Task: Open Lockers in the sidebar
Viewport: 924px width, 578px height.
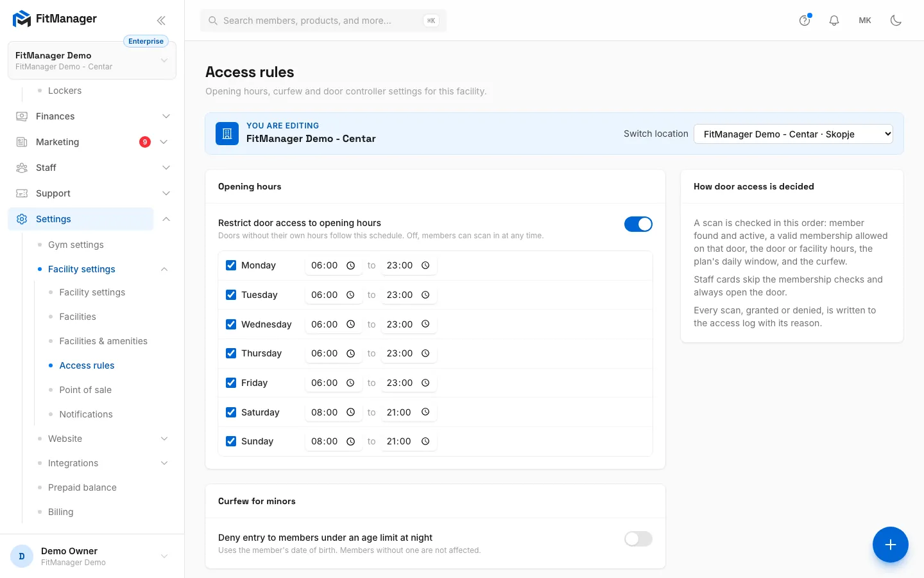Action: tap(65, 91)
